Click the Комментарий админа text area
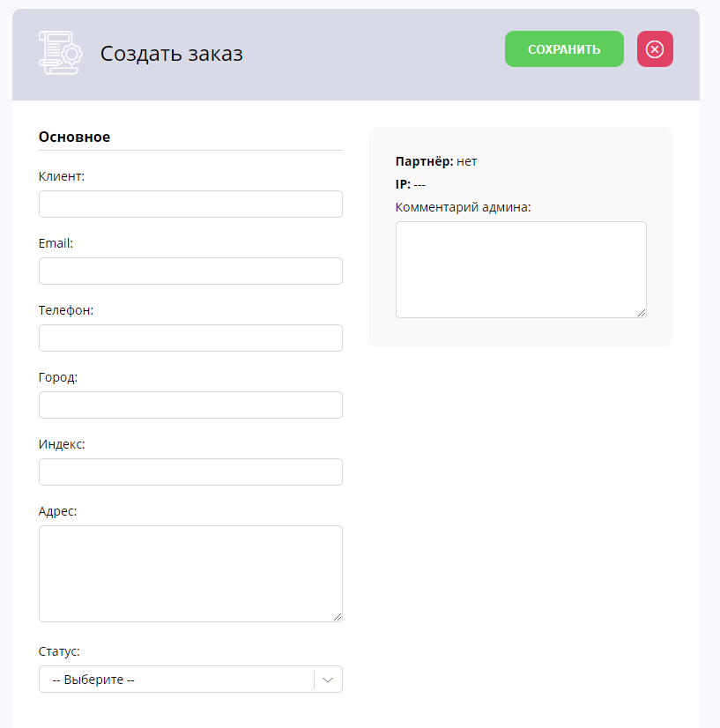Image resolution: width=720 pixels, height=728 pixels. [521, 270]
